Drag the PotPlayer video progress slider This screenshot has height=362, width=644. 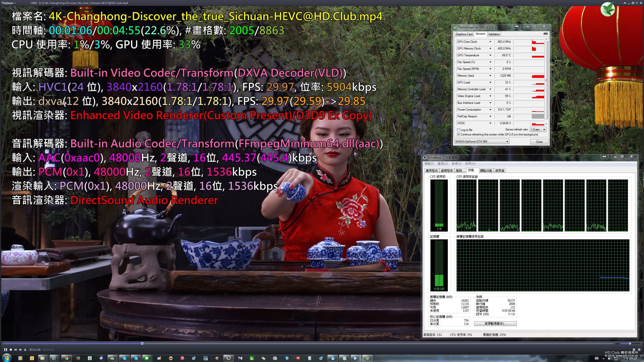coord(142,343)
